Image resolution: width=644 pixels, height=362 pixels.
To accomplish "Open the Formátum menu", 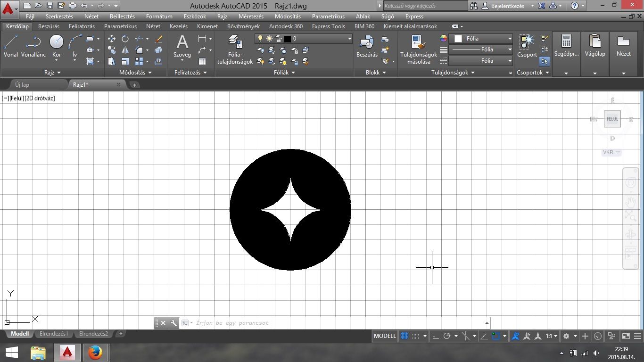I will point(159,16).
